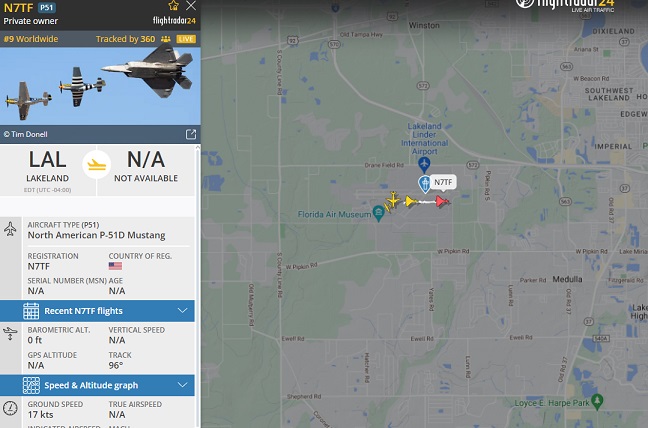Click the LAL Lakeland origin airport
The height and width of the screenshot is (428, 648).
pos(48,169)
